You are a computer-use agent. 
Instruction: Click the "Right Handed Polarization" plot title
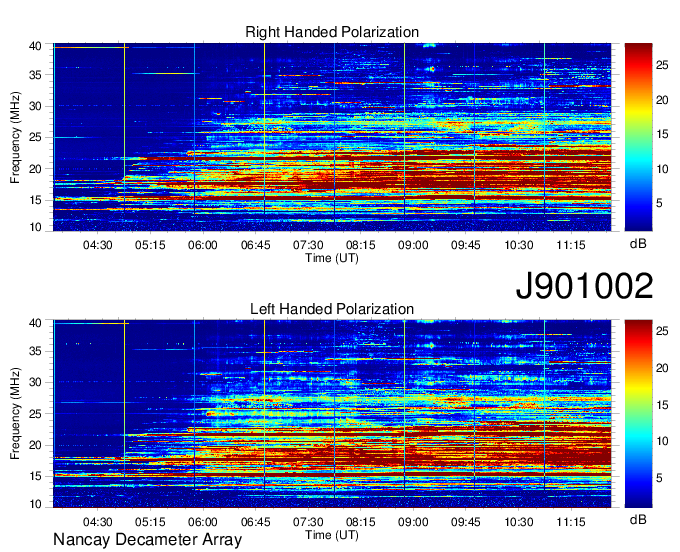[332, 32]
